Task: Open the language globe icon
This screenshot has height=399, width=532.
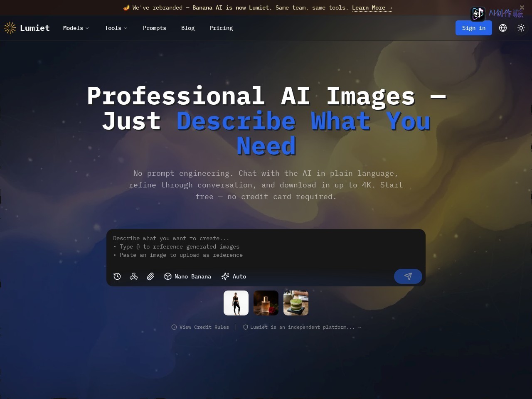Action: coord(503,28)
